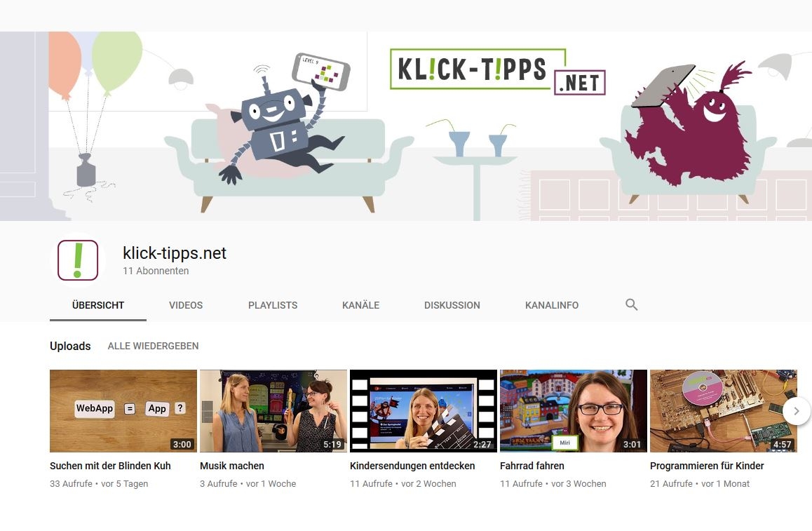Click the klick-tipps.net channel avatar
This screenshot has width=812, height=531.
78,260
